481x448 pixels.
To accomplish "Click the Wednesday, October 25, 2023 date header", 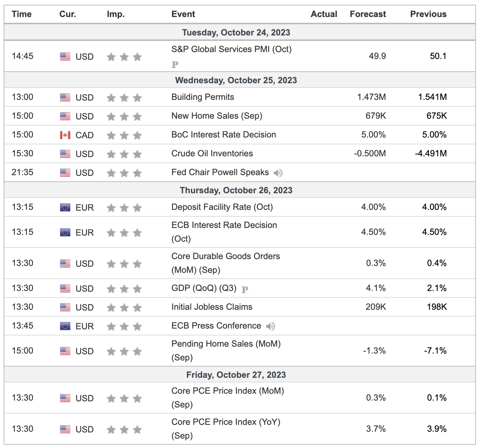I will [x=236, y=80].
